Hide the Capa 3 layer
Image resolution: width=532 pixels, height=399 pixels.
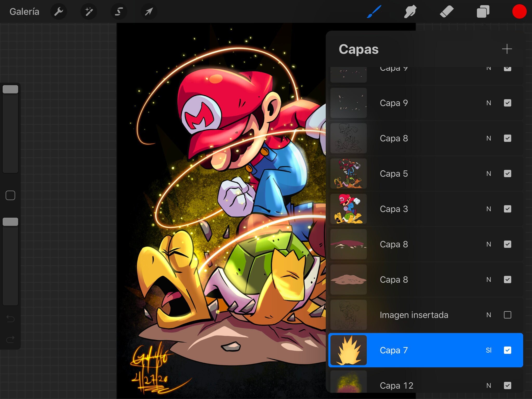(507, 209)
